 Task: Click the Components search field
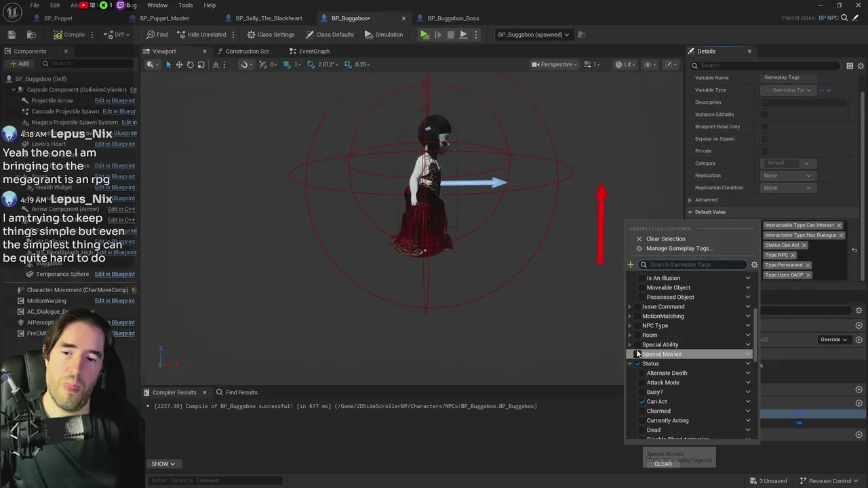coord(88,64)
